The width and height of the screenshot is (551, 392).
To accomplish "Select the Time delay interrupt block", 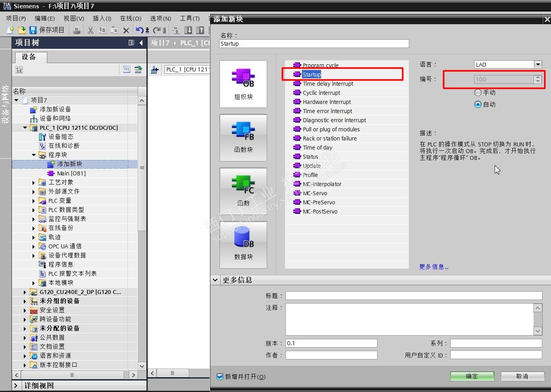I will pyautogui.click(x=328, y=84).
